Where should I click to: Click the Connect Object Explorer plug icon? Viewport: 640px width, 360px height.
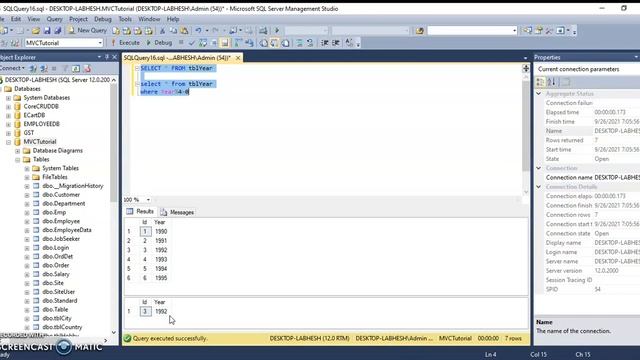point(33,69)
